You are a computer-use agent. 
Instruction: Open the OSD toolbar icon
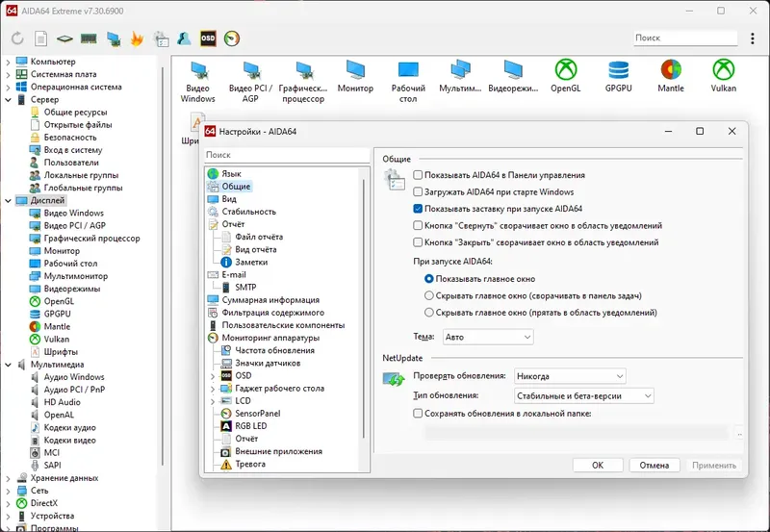(x=208, y=38)
